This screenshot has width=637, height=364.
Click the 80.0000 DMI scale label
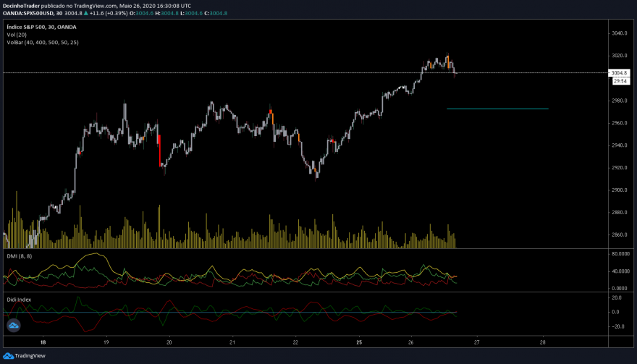point(620,254)
